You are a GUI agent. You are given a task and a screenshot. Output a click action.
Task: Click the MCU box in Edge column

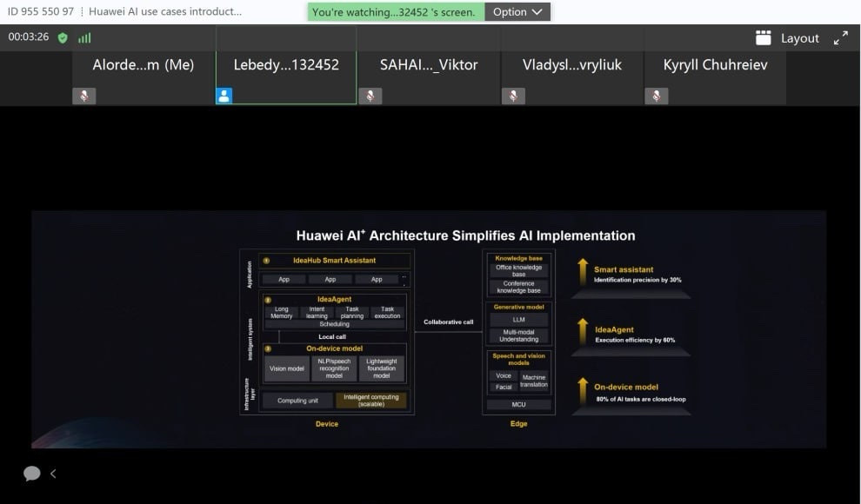(519, 404)
